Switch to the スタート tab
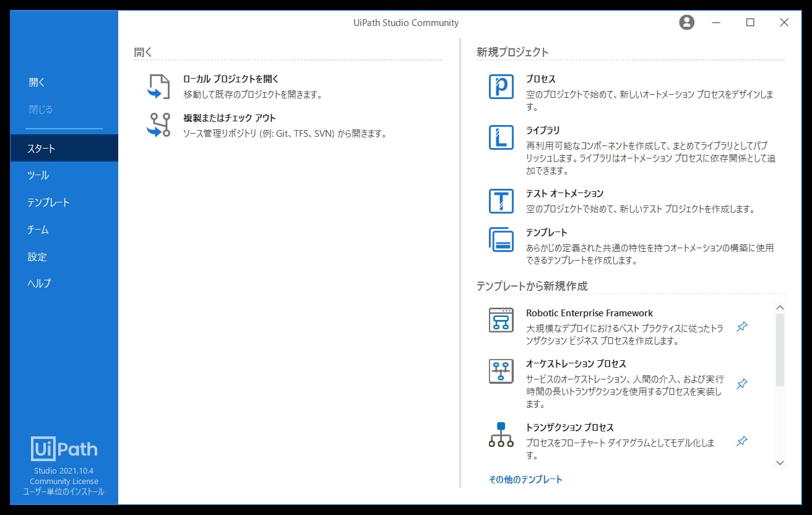Image resolution: width=812 pixels, height=515 pixels. point(64,149)
